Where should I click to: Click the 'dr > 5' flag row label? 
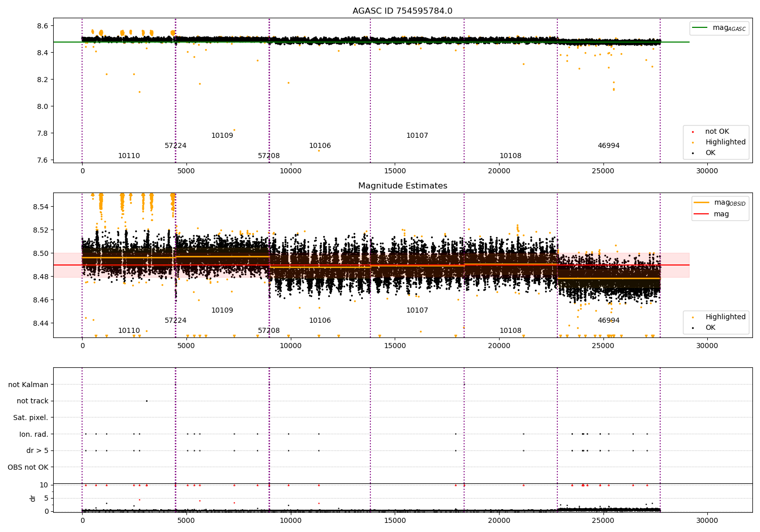tap(37, 450)
